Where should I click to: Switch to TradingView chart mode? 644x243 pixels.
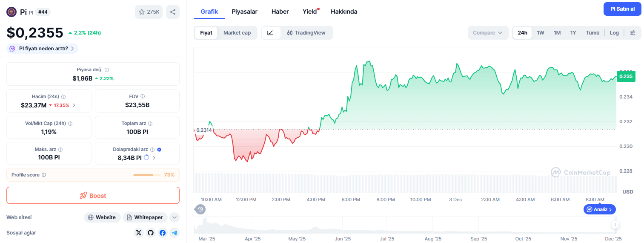[306, 33]
